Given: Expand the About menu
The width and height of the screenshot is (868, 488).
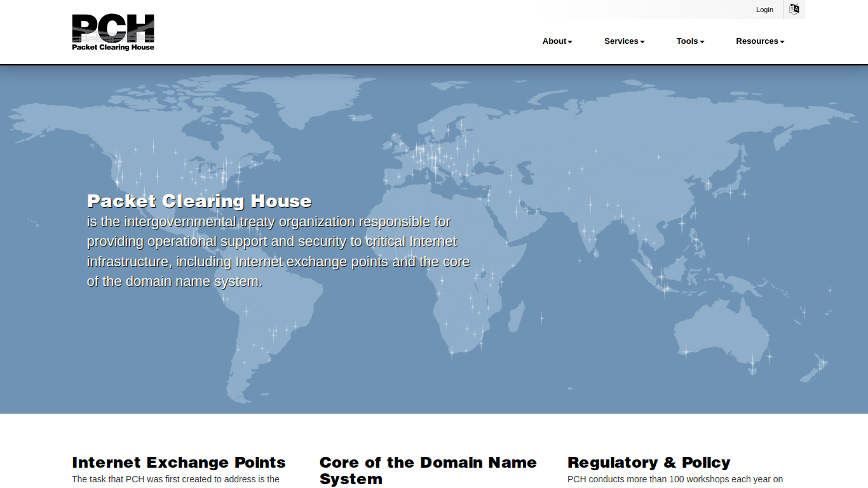Looking at the screenshot, I should point(557,41).
